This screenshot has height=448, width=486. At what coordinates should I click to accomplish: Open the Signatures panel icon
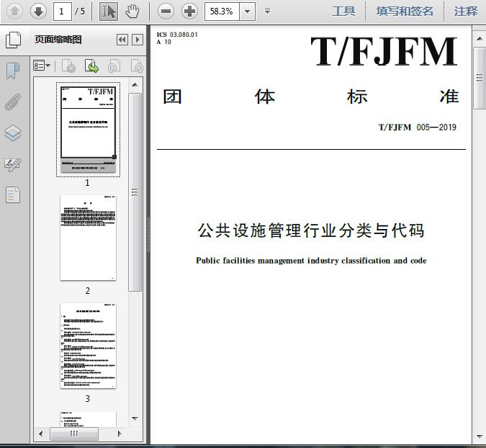tap(13, 164)
